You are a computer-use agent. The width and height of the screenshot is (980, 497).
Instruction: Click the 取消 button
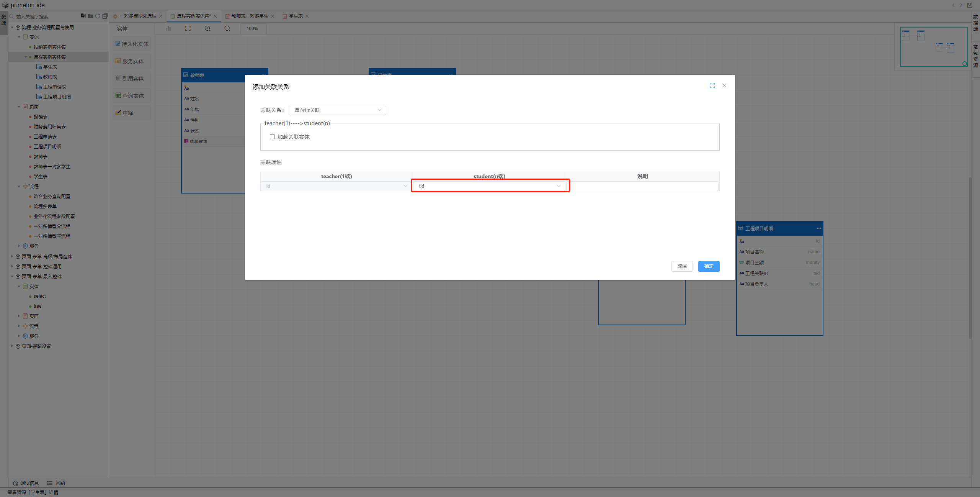click(682, 266)
